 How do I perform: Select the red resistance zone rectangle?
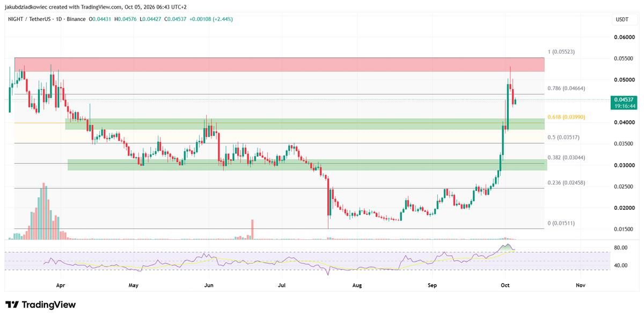point(279,64)
